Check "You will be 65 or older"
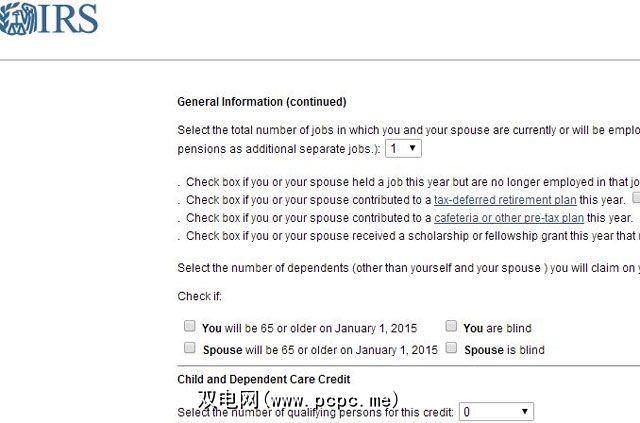 190,327
